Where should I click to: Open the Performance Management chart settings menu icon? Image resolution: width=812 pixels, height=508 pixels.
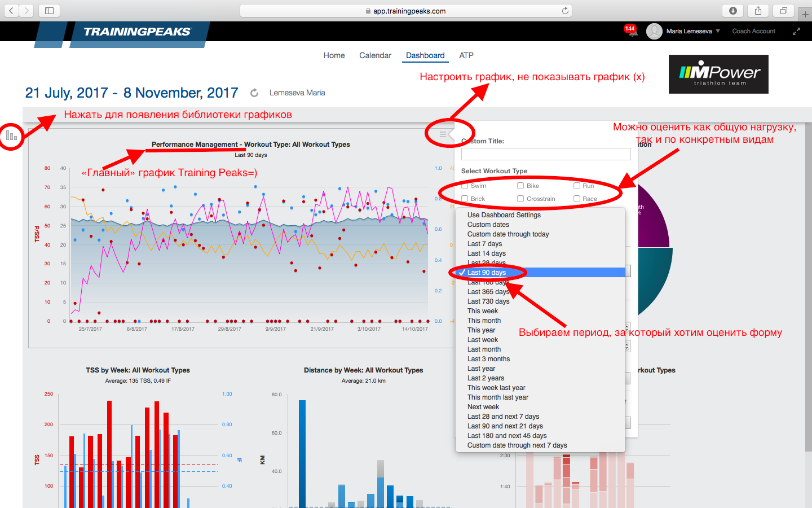[x=443, y=134]
